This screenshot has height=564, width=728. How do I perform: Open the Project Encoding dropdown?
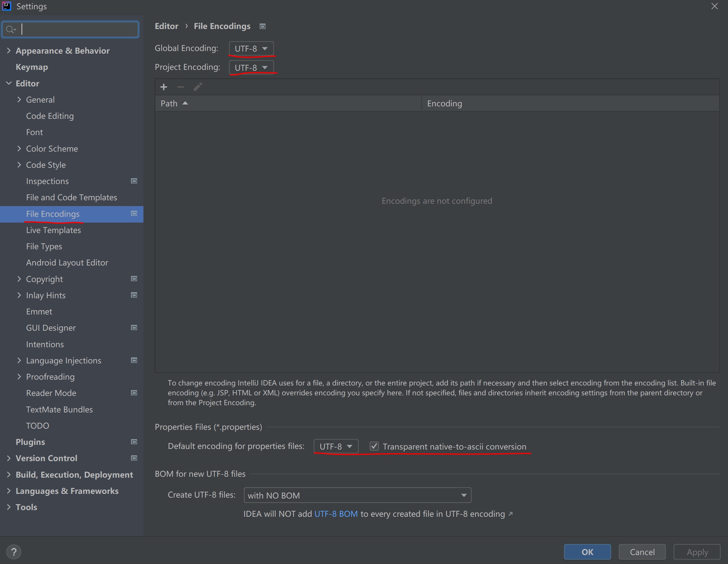coord(251,68)
